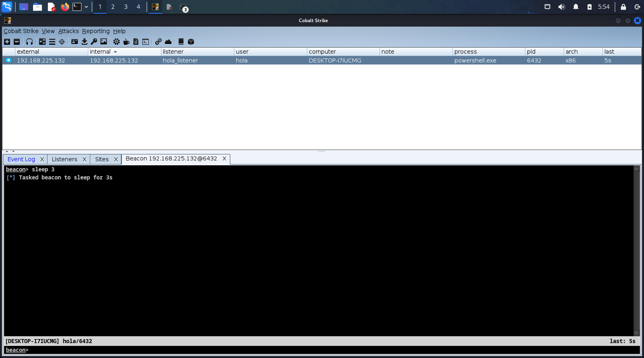
Task: Open the Cobalt Strike menu
Action: point(21,31)
